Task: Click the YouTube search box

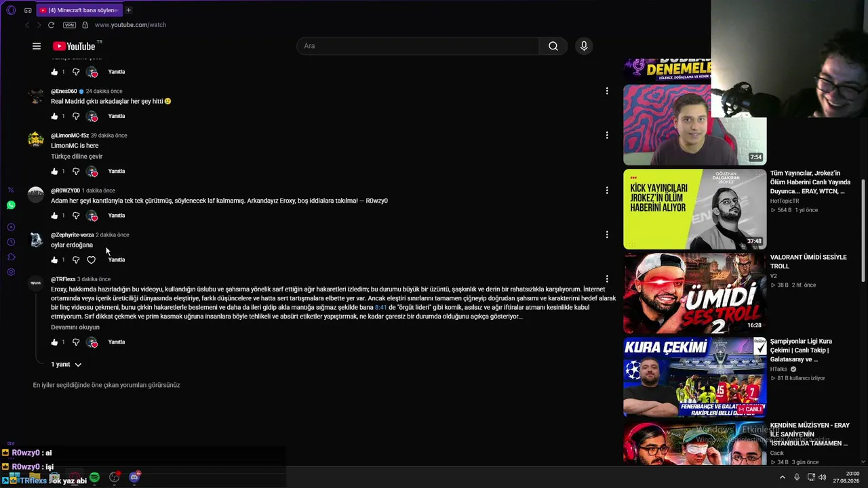Action: pos(418,46)
